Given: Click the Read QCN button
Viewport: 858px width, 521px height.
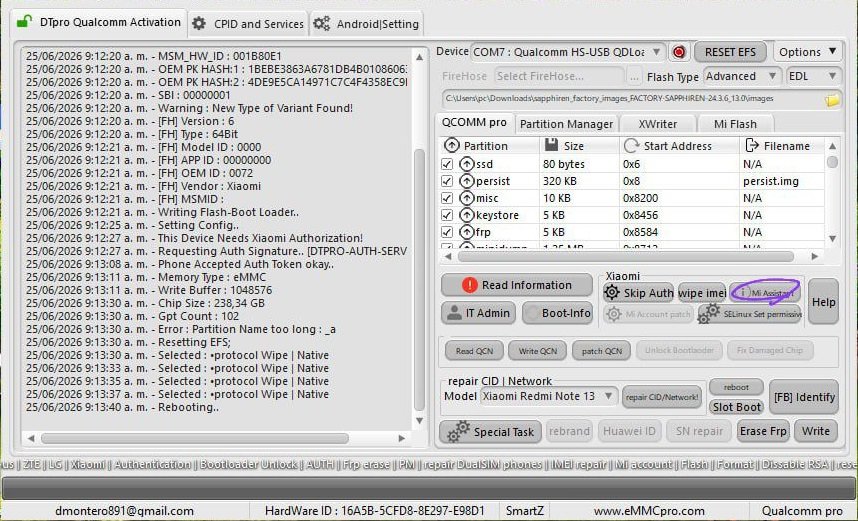Looking at the screenshot, I should (474, 350).
